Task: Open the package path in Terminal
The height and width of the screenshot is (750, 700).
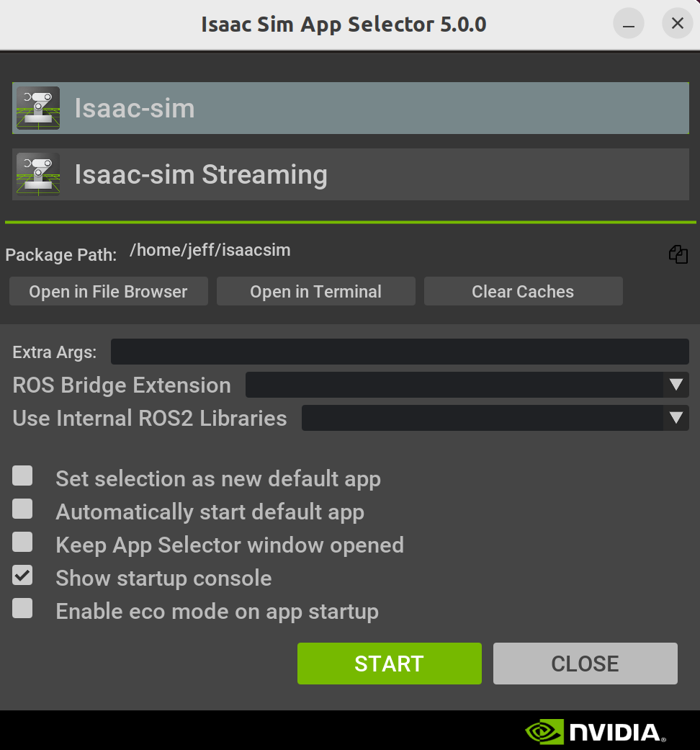Action: click(315, 291)
